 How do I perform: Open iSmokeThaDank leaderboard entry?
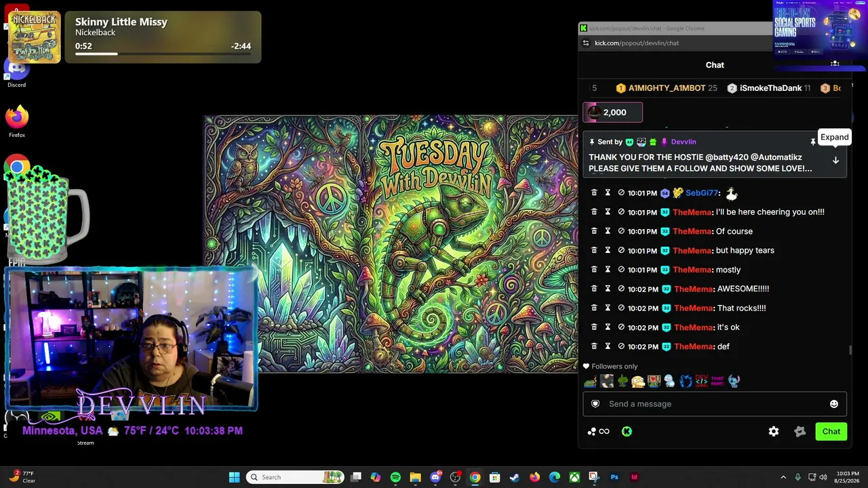click(x=769, y=88)
